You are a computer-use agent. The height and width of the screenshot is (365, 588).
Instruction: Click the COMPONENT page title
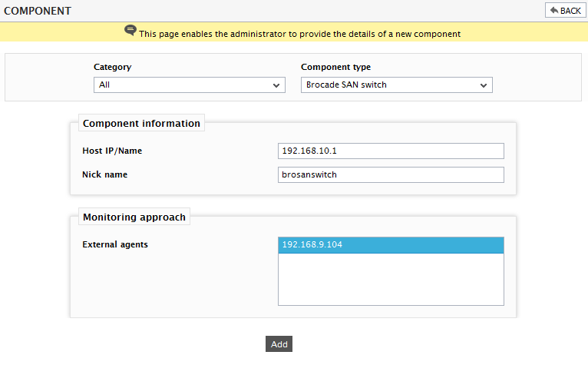(x=38, y=11)
